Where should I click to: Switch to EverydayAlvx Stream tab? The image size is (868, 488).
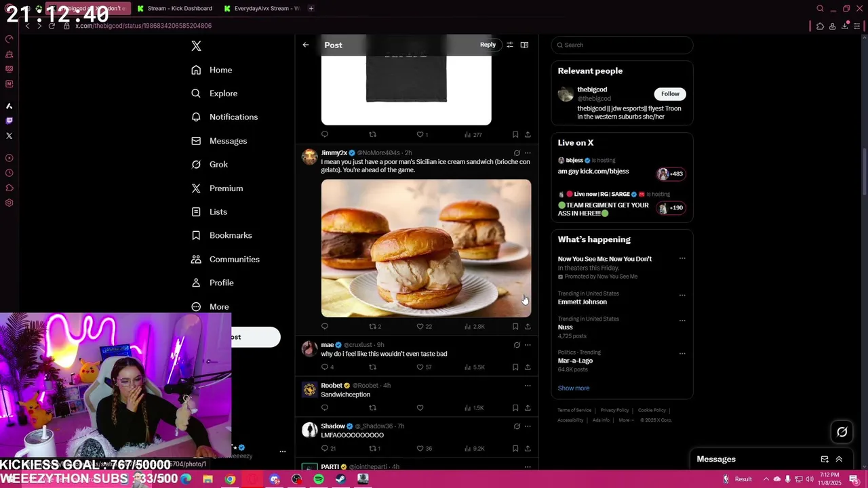(x=263, y=8)
